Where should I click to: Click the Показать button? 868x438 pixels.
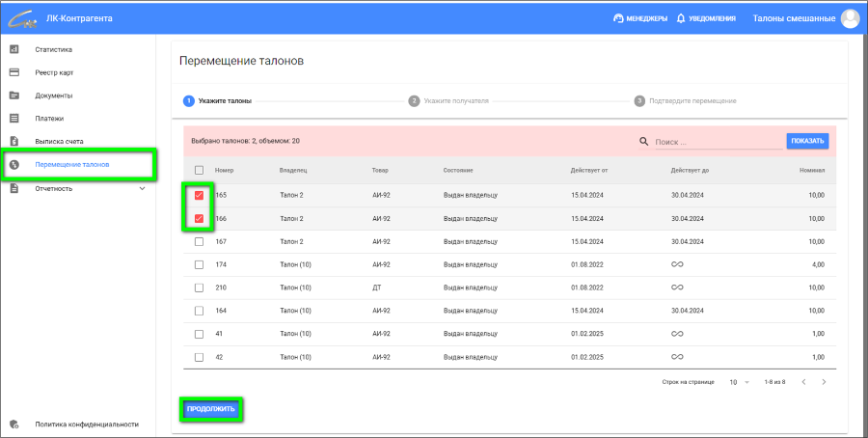(807, 141)
